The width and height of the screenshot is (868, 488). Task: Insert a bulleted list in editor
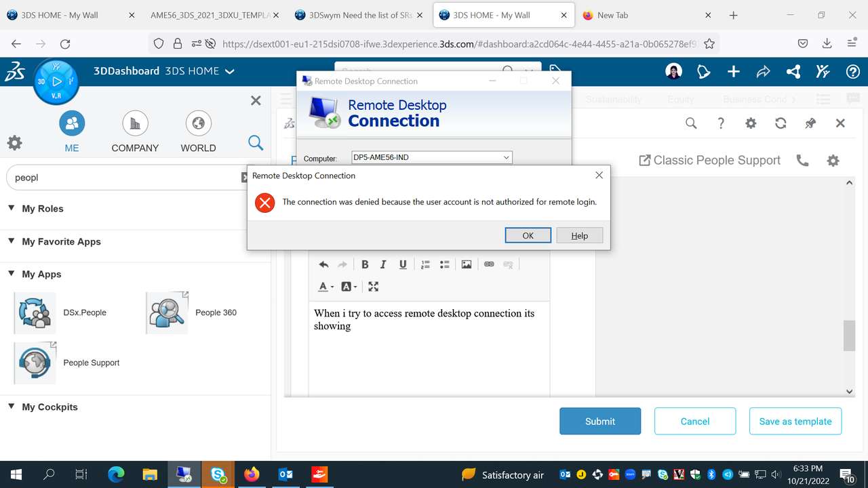coord(445,264)
